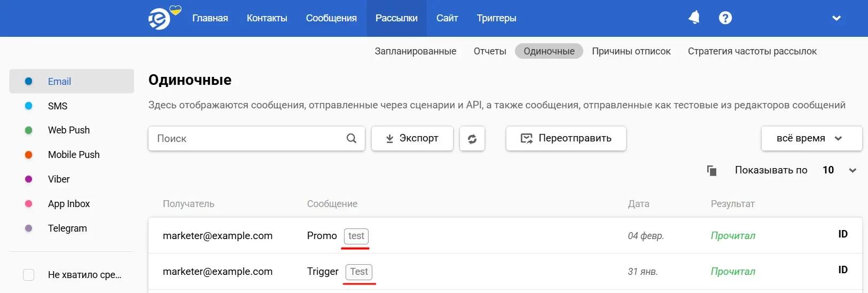This screenshot has height=293, width=868.
Task: Click the green Web Push dot icon
Action: click(x=29, y=130)
